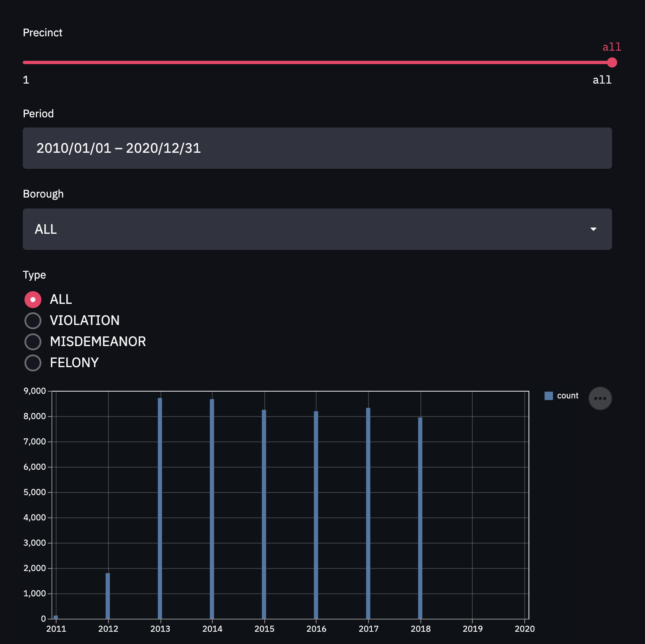Click the middle of the Precinct slider track
Screen dimensions: 645x644
(x=317, y=62)
